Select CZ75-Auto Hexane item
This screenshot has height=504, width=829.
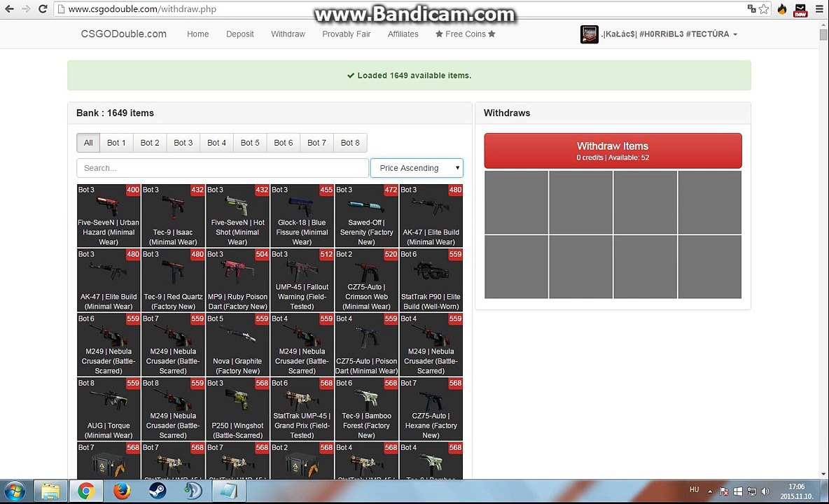point(431,409)
